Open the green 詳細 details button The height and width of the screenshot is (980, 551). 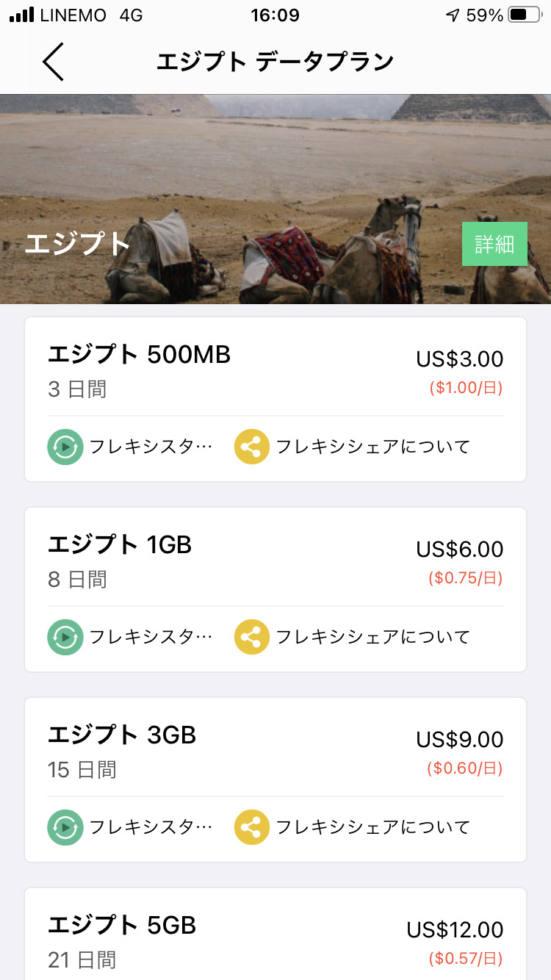click(x=494, y=244)
